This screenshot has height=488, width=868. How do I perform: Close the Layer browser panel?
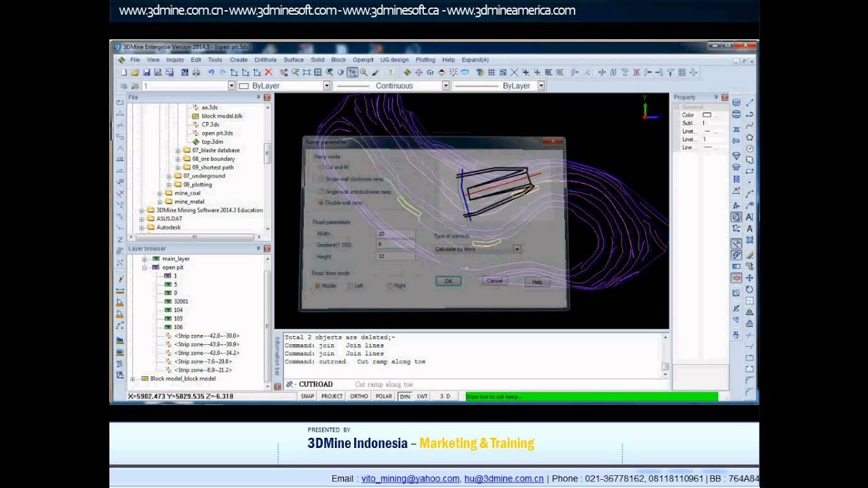[267, 249]
